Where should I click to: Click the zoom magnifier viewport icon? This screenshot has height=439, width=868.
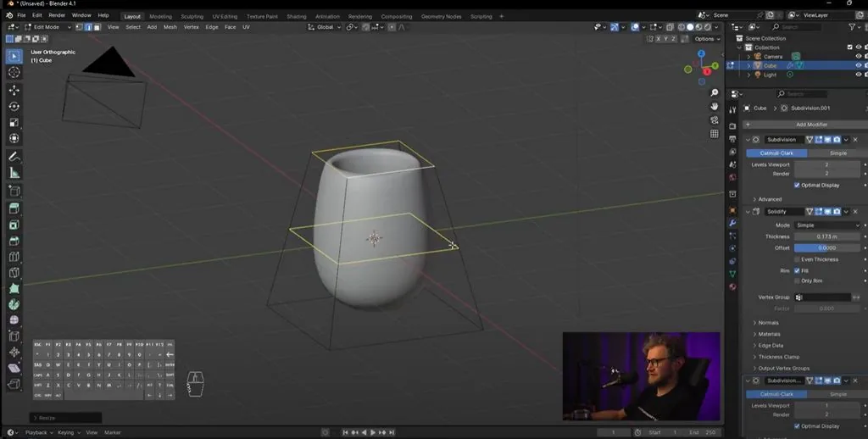coord(714,92)
